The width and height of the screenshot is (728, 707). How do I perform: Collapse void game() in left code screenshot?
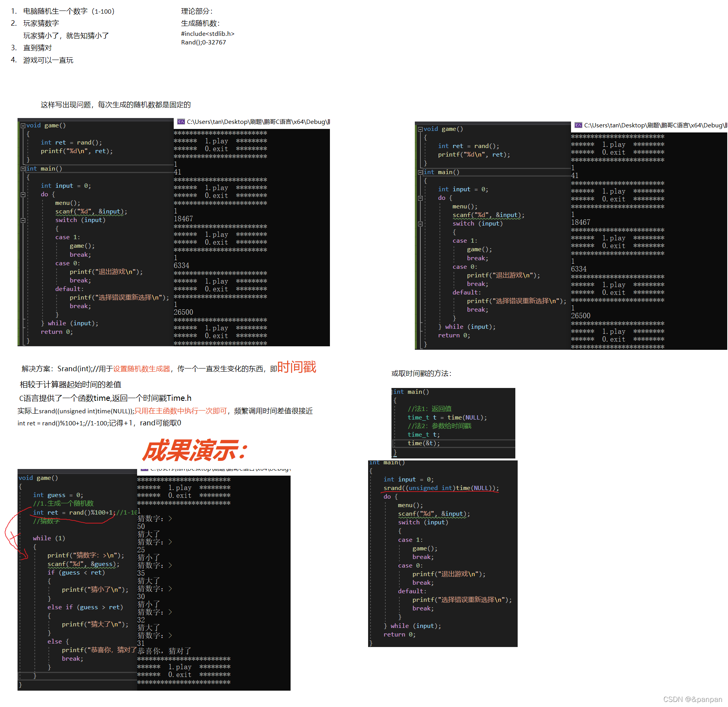pos(23,125)
